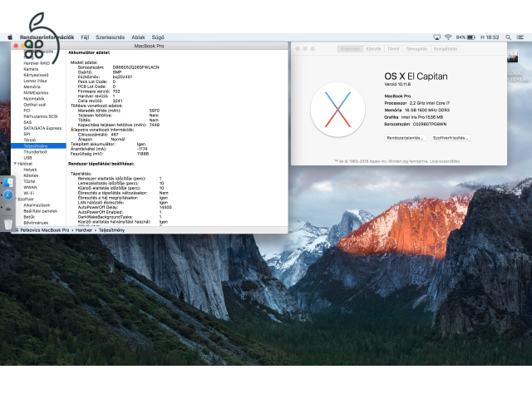Select Hardver RAID in the sidebar
532x399 pixels.
[37, 63]
